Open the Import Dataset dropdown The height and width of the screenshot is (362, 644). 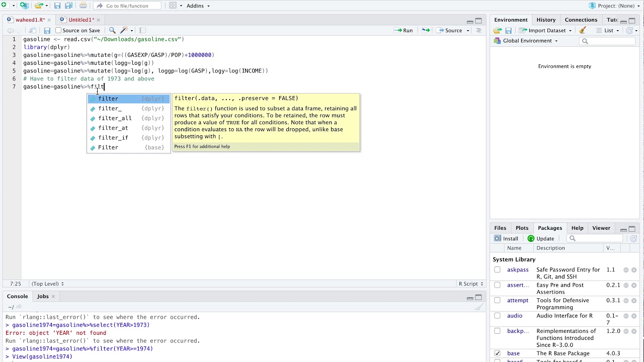point(545,30)
